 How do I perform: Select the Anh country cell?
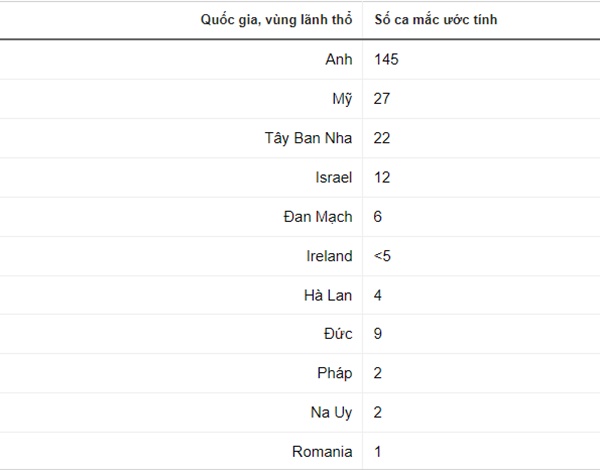(x=339, y=60)
